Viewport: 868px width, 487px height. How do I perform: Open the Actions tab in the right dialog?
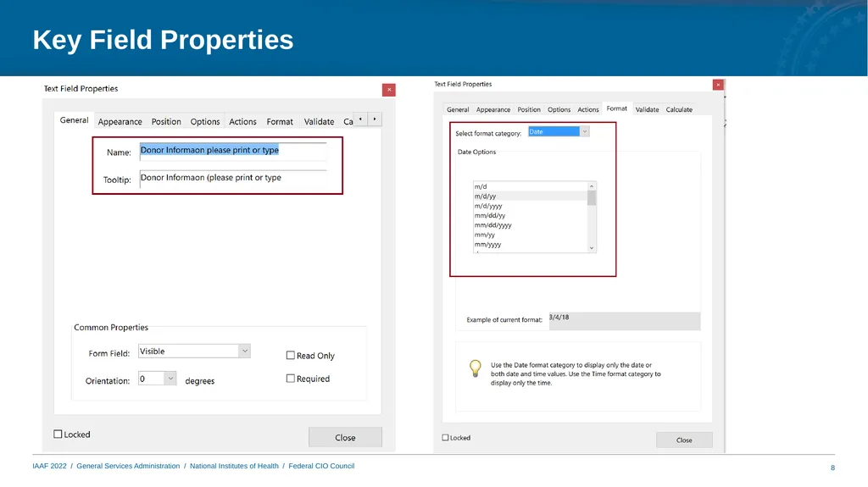(x=588, y=109)
